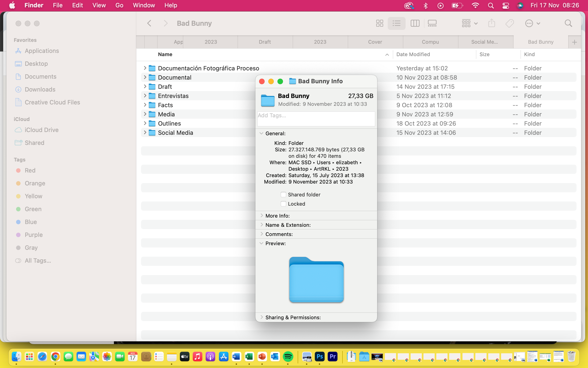This screenshot has width=588, height=368.
Task: Open Spotlight search in menu bar
Action: click(491, 5)
